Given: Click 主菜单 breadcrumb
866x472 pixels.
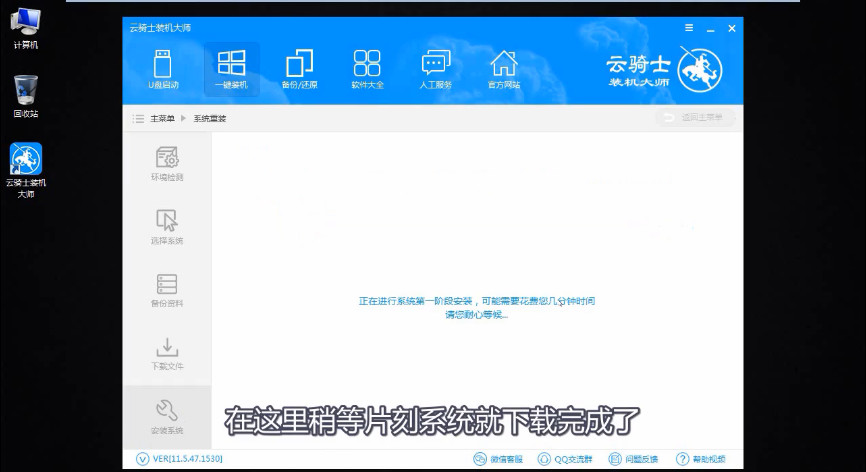Looking at the screenshot, I should (162, 118).
